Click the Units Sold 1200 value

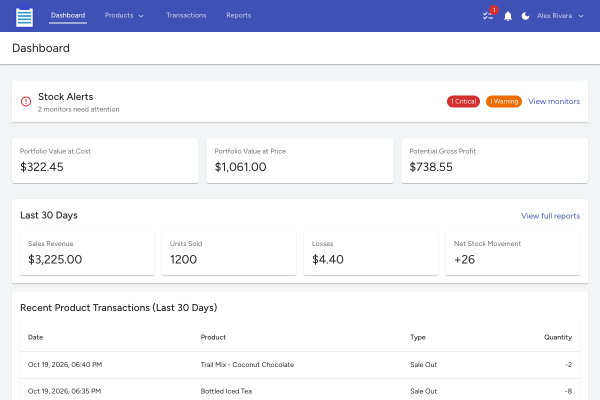(x=183, y=260)
